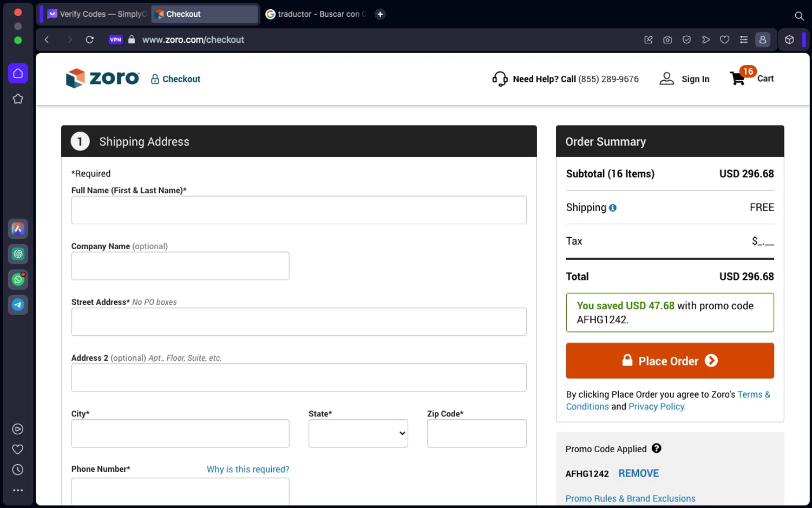Click the promo code help question icon
812x508 pixels.
[x=656, y=448]
